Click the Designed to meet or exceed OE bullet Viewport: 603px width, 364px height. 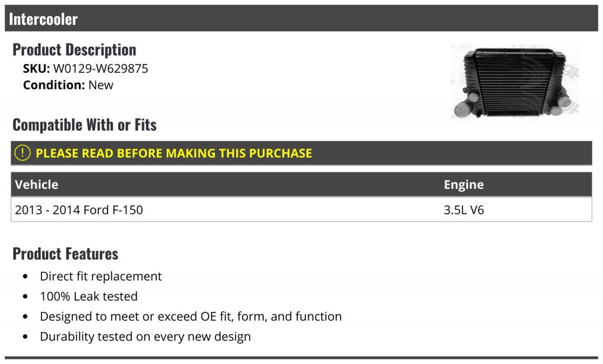pyautogui.click(x=191, y=316)
